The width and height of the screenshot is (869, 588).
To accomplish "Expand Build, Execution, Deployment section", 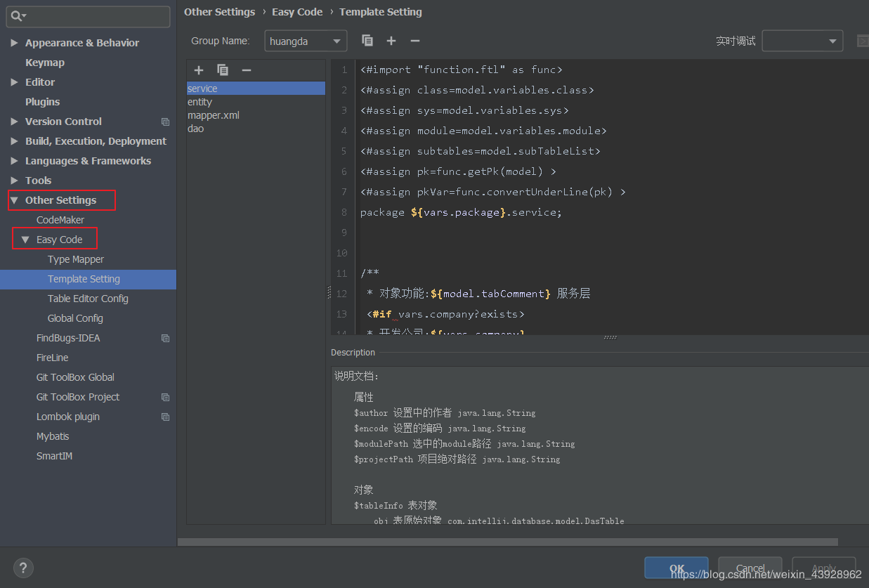I will (x=14, y=141).
